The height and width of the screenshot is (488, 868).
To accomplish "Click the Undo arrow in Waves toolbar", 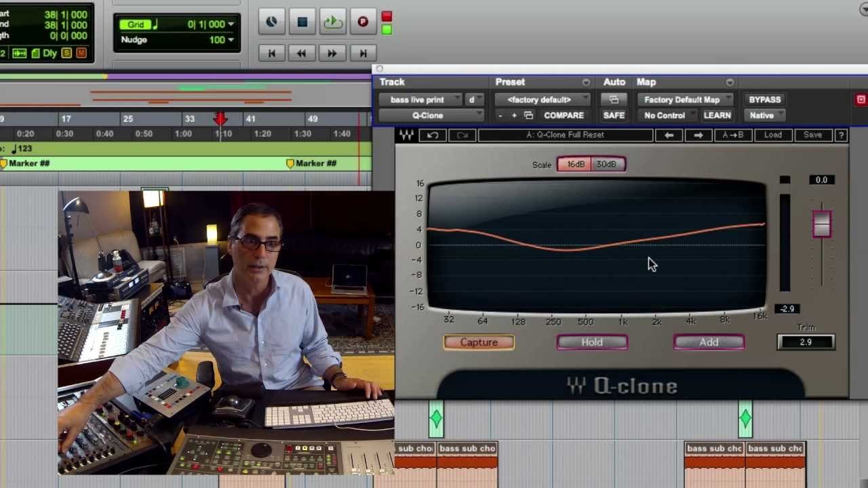I will coord(433,135).
